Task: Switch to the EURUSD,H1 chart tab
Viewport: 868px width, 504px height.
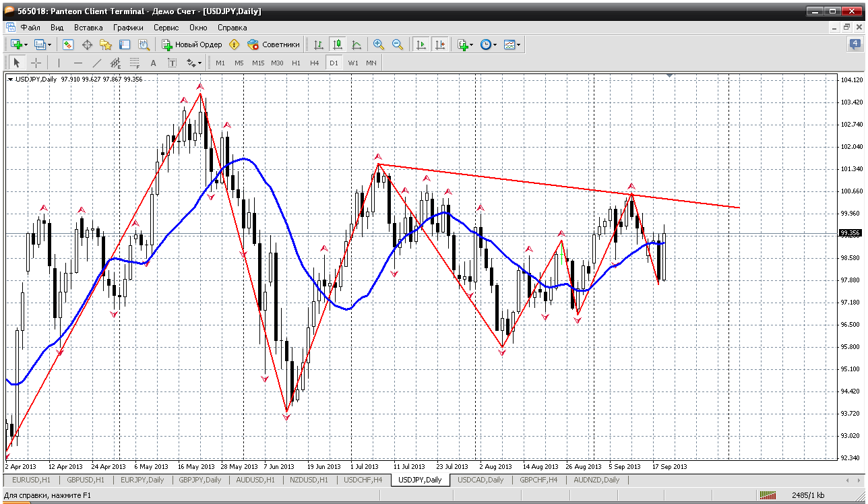Action: 31,480
